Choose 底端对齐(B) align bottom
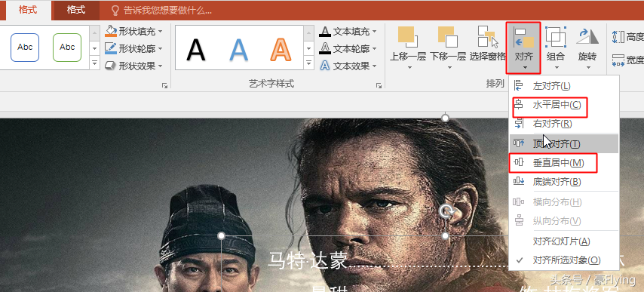The height and width of the screenshot is (292, 644). coord(563,181)
